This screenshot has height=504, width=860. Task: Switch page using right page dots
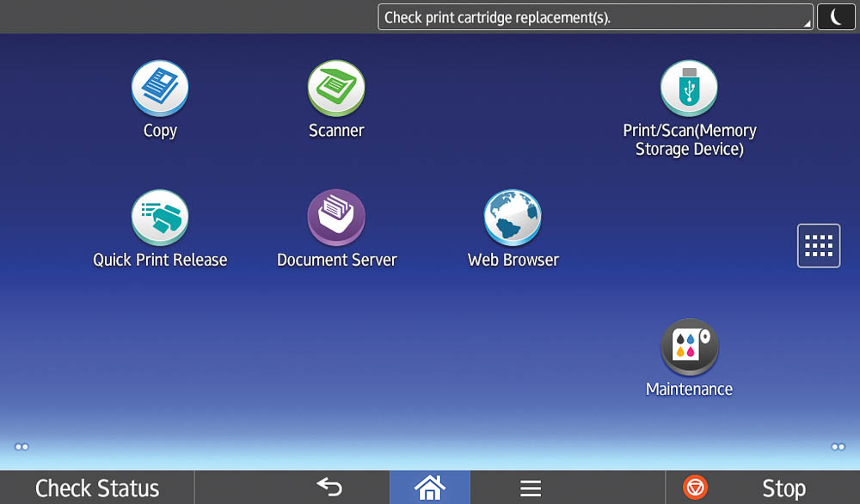pyautogui.click(x=838, y=447)
